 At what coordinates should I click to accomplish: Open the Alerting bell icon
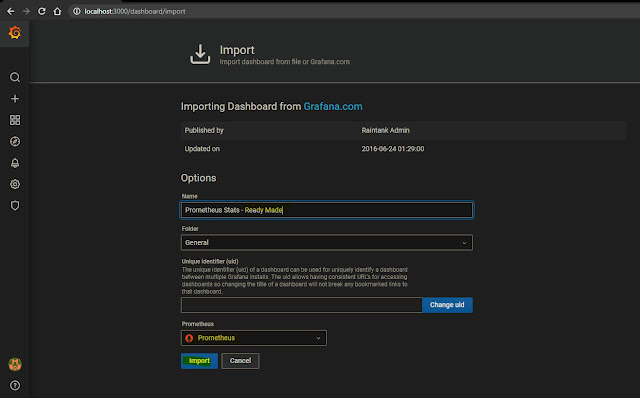15,163
